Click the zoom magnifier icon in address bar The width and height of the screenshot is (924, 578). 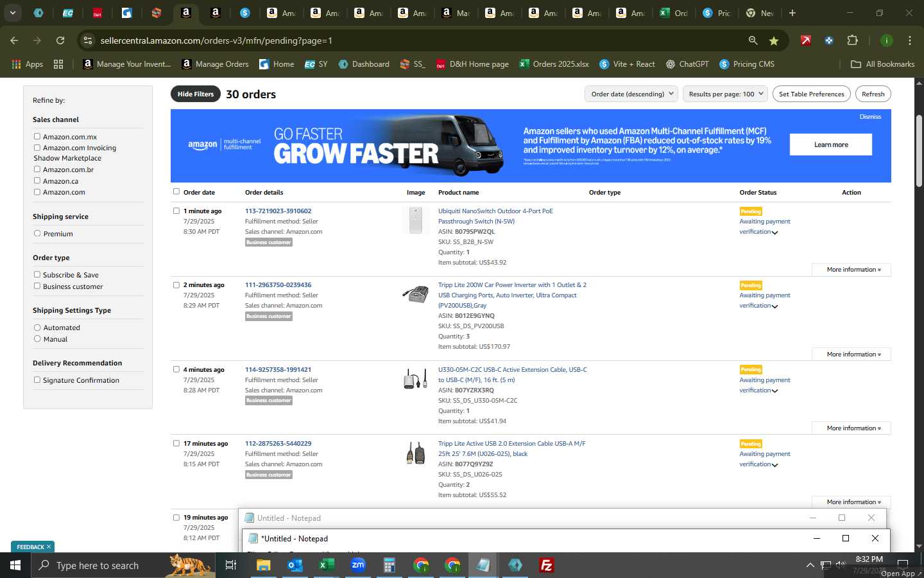coord(753,40)
